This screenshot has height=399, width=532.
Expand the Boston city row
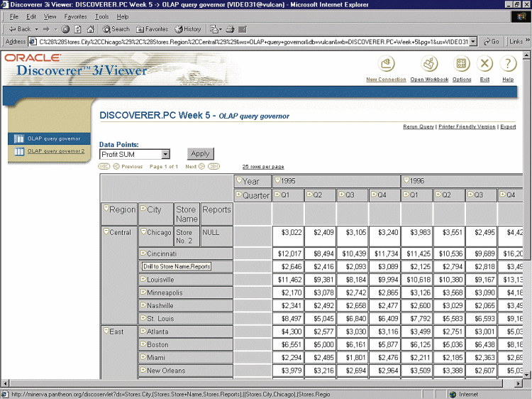[143, 344]
